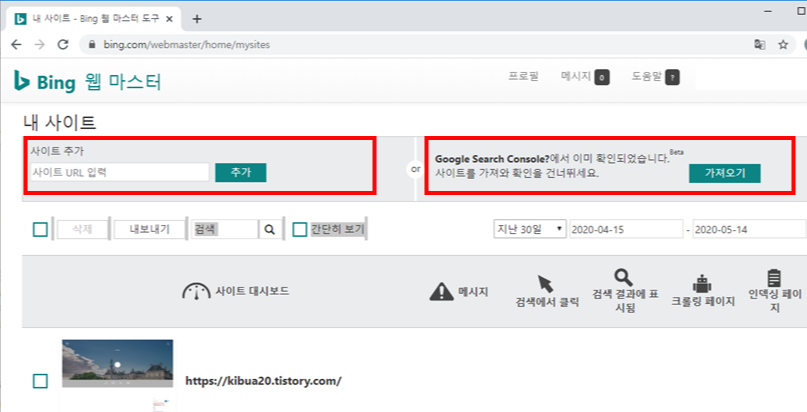Toggle the 간단히 보기 checkbox
This screenshot has width=807, height=412.
pyautogui.click(x=300, y=229)
